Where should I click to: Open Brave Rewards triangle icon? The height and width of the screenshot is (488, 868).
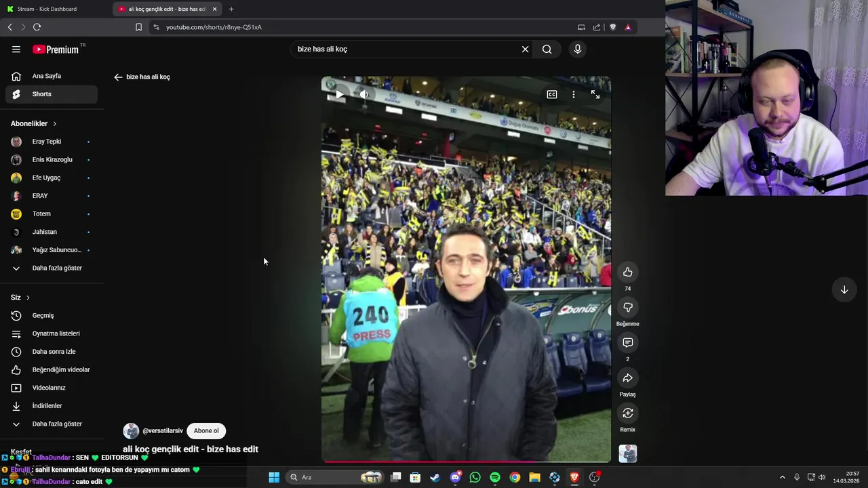tap(628, 27)
